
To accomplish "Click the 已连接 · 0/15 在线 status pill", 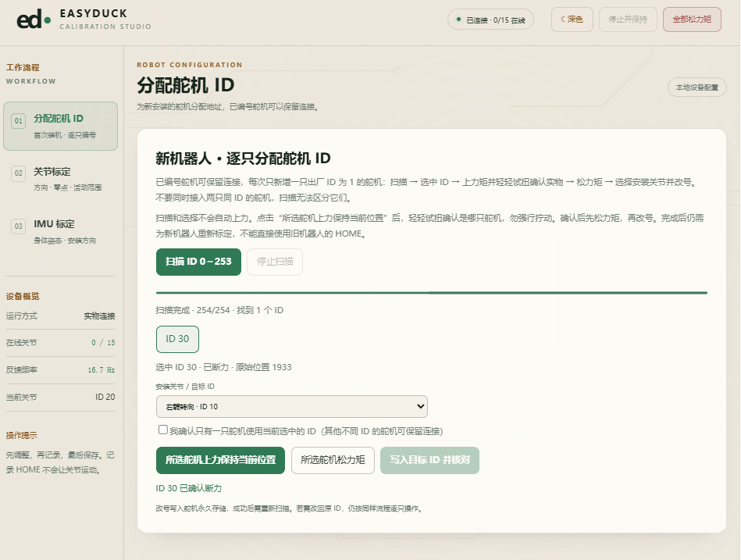I will click(490, 20).
